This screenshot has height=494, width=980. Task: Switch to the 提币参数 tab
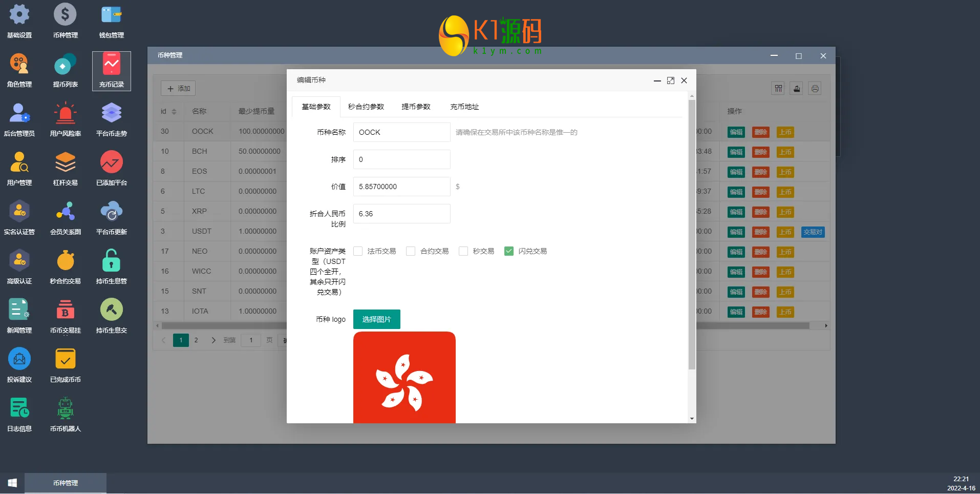[416, 107]
